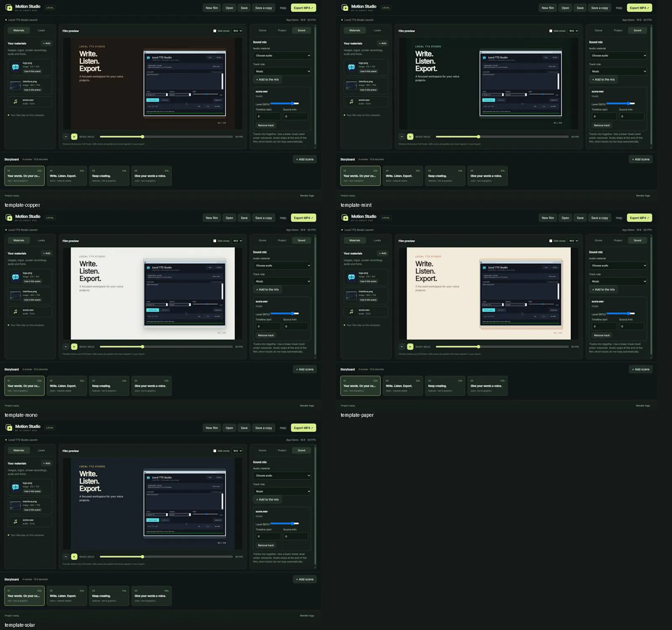Click Export MP4 in template-copper
672x630 pixels.
303,8
